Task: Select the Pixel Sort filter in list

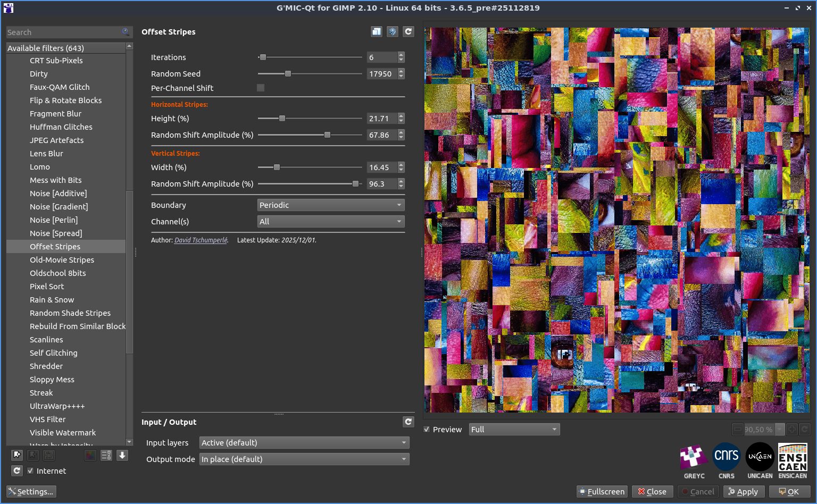Action: point(47,287)
